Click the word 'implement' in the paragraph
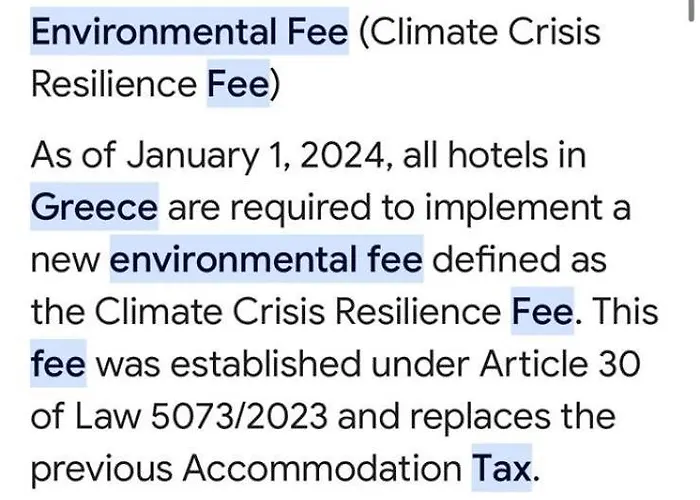Image resolution: width=700 pixels, height=500 pixels. [513, 208]
